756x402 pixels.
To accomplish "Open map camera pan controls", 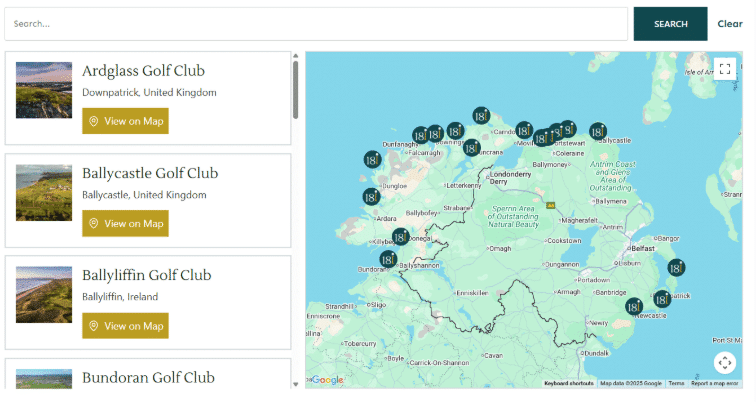I will coord(725,362).
